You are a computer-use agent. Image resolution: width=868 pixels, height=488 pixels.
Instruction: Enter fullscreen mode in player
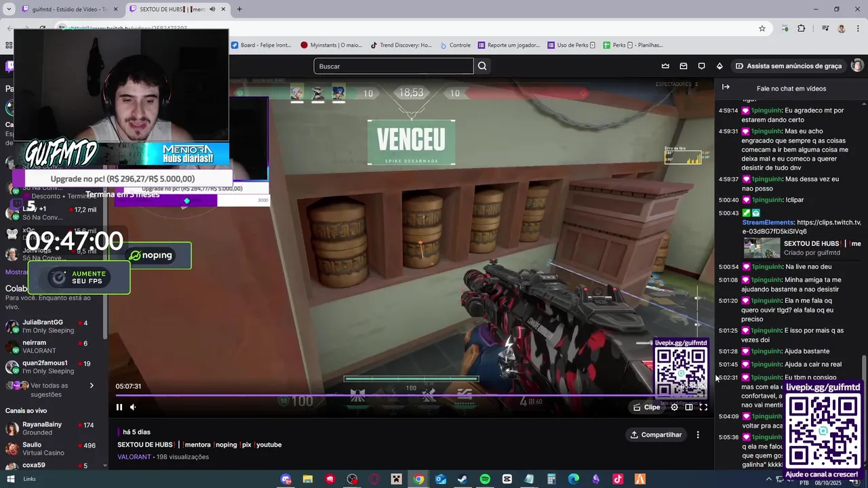[x=703, y=407]
